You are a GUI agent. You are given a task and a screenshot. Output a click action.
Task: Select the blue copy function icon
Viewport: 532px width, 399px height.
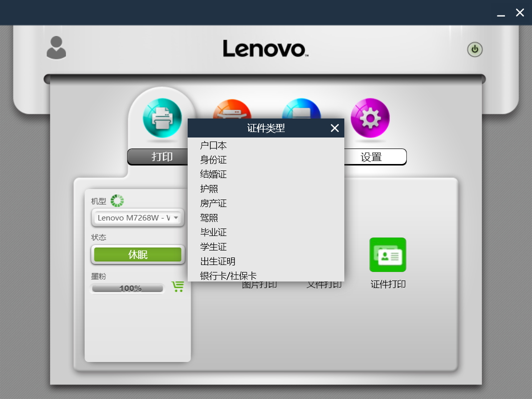point(301,108)
